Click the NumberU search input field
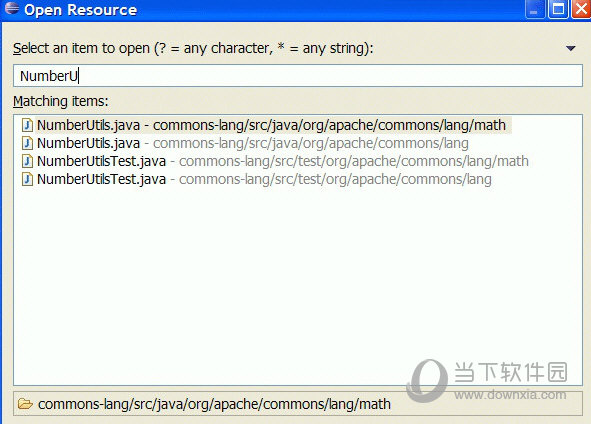 pos(298,76)
